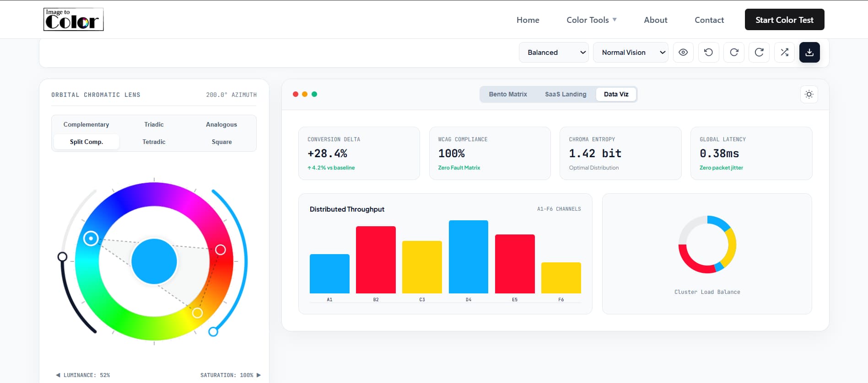Viewport: 868px width, 383px height.
Task: Switch to the SaaS Landing tab
Action: 566,94
